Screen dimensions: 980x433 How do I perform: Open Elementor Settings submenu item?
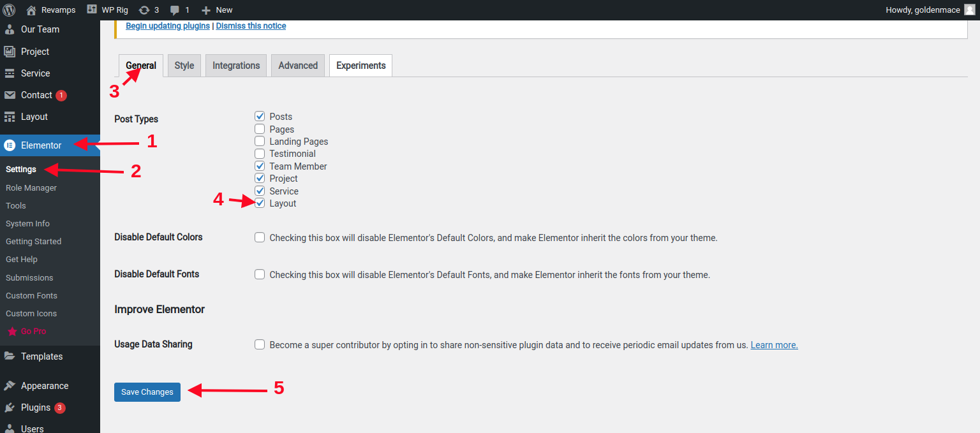coord(21,170)
